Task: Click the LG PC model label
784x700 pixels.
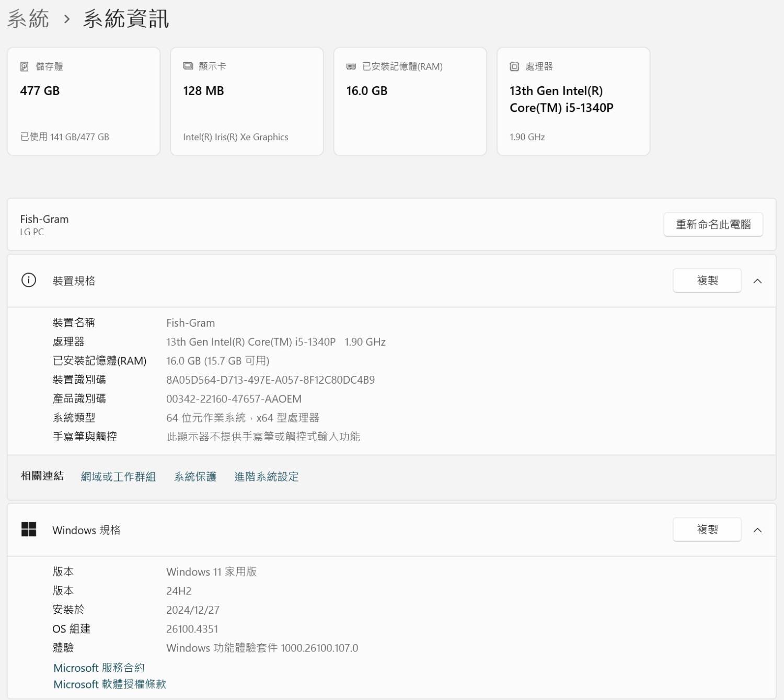Action: (x=32, y=232)
